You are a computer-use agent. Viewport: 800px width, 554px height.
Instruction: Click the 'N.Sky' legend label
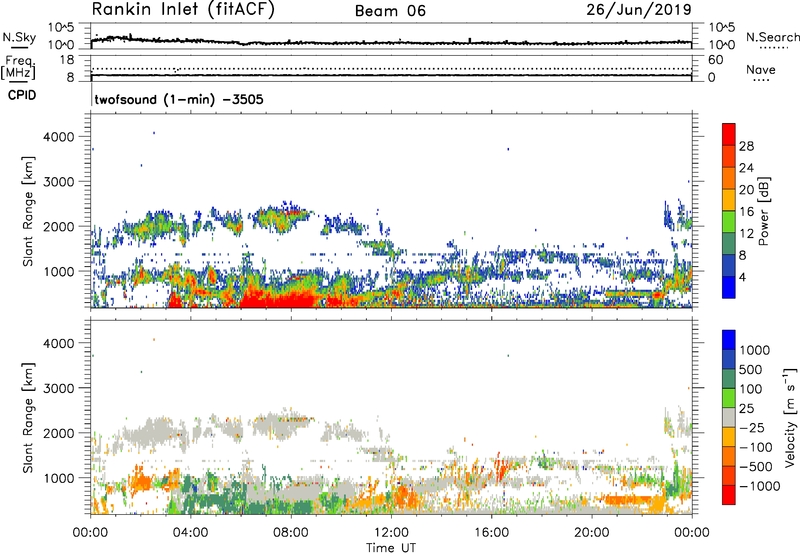point(19,37)
